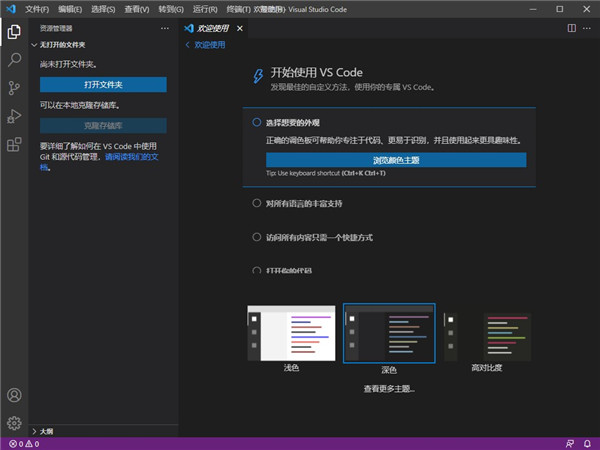Click the 浏览颜色主题 button
This screenshot has height=450, width=600.
click(396, 159)
